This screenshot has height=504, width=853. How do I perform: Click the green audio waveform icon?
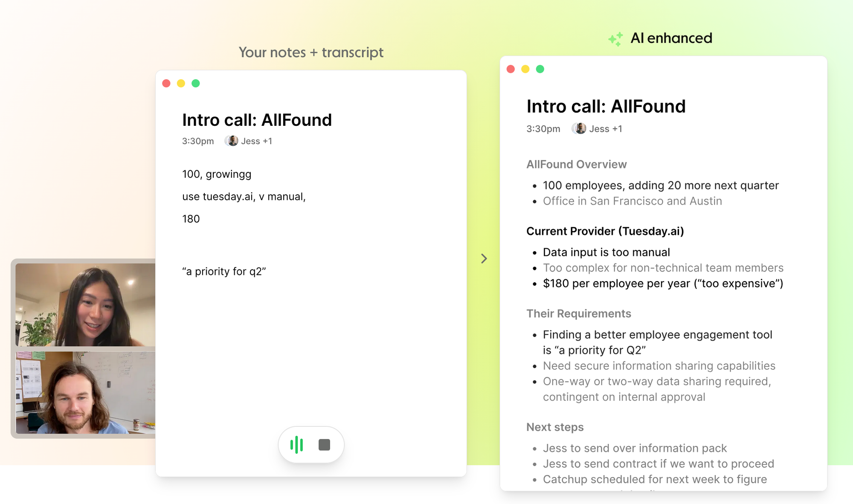click(296, 445)
